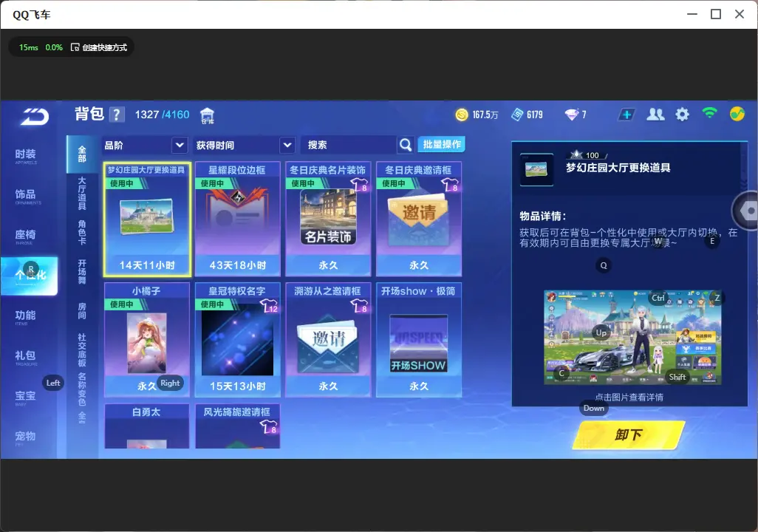The height and width of the screenshot is (532, 758).
Task: Select the 白勇太 item card
Action: tap(147, 426)
